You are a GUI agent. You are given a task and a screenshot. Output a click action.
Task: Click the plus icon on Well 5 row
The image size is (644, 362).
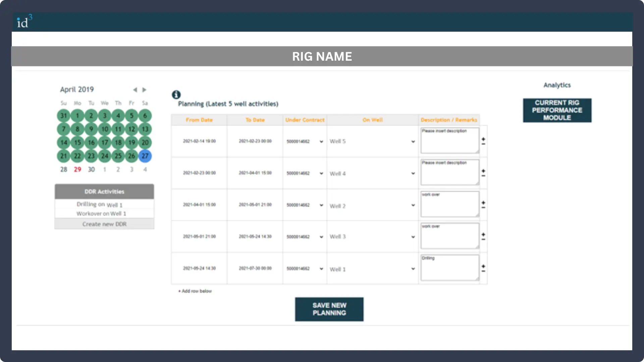point(483,139)
